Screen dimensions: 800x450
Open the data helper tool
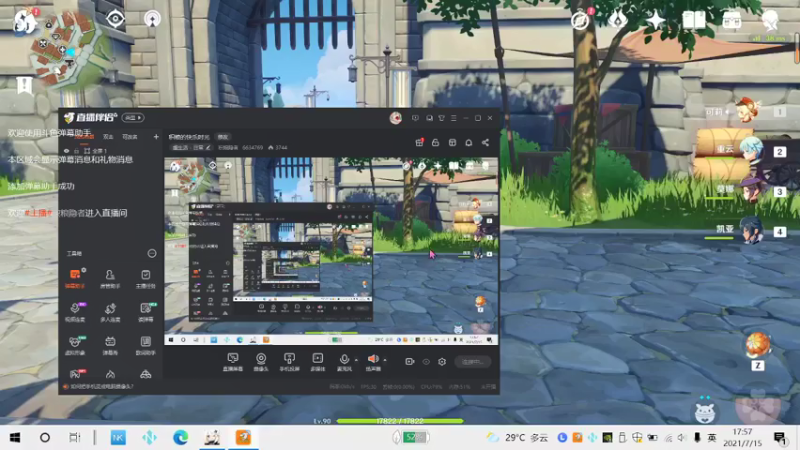coord(145,345)
